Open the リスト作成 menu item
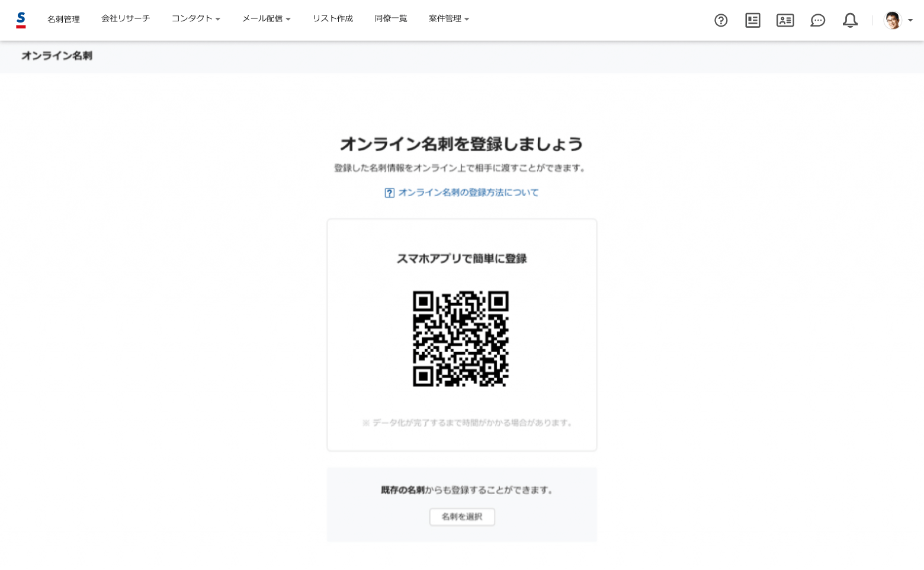Screen dimensions: 924x570 coord(333,18)
